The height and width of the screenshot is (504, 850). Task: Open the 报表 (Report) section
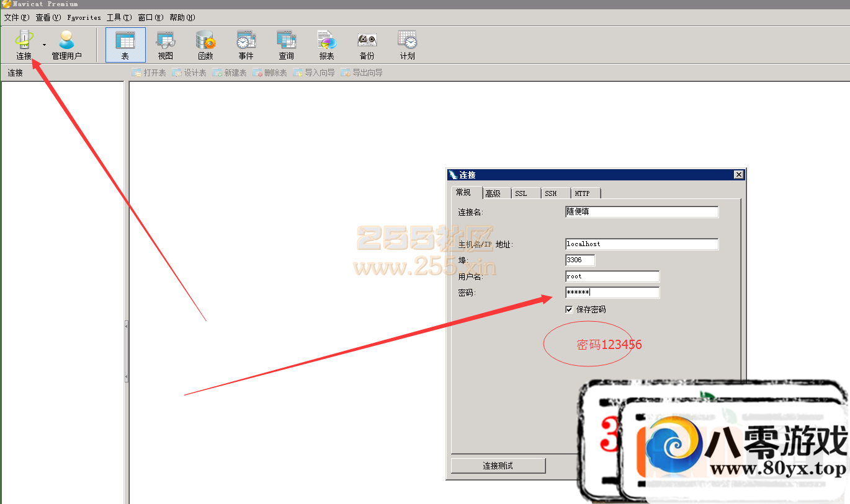coord(326,45)
